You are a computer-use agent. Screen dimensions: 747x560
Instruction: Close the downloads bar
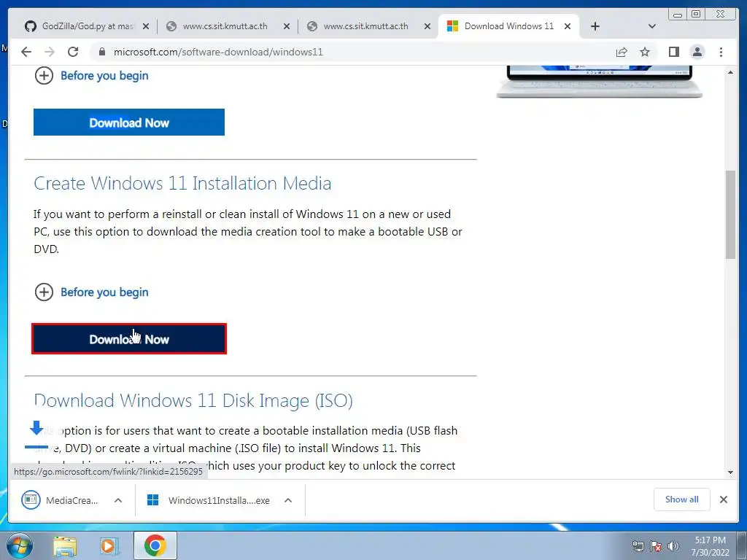click(x=723, y=499)
